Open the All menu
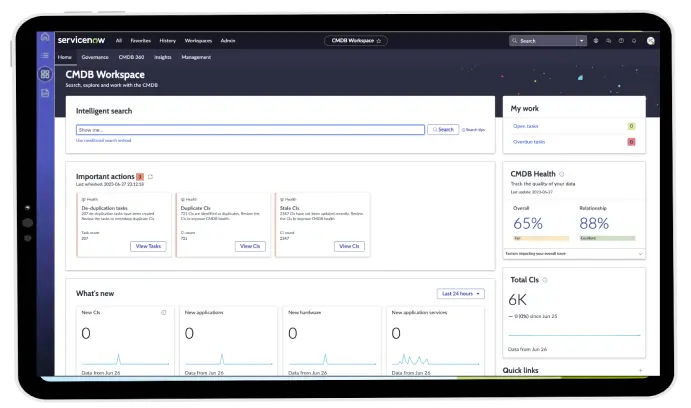The image size is (691, 408). 119,41
